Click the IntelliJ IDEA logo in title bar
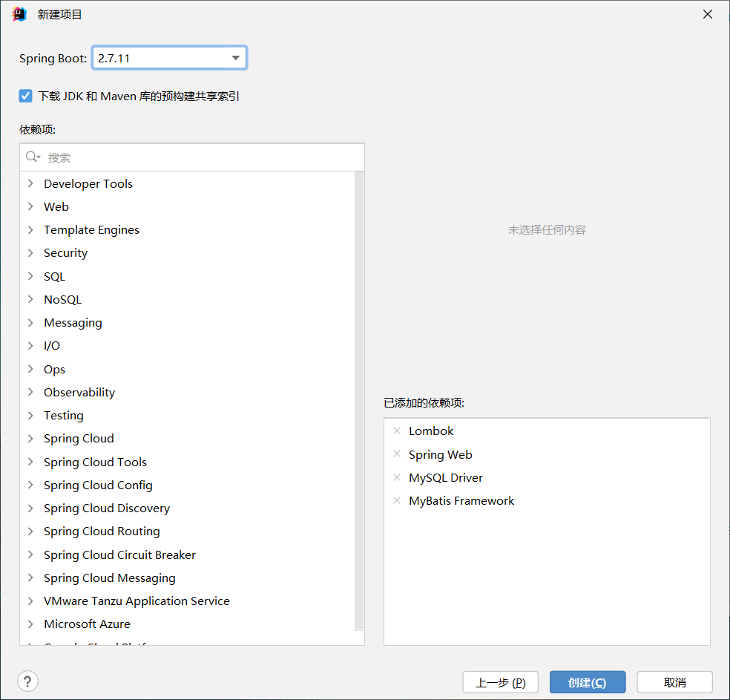The height and width of the screenshot is (700, 730). [x=17, y=13]
